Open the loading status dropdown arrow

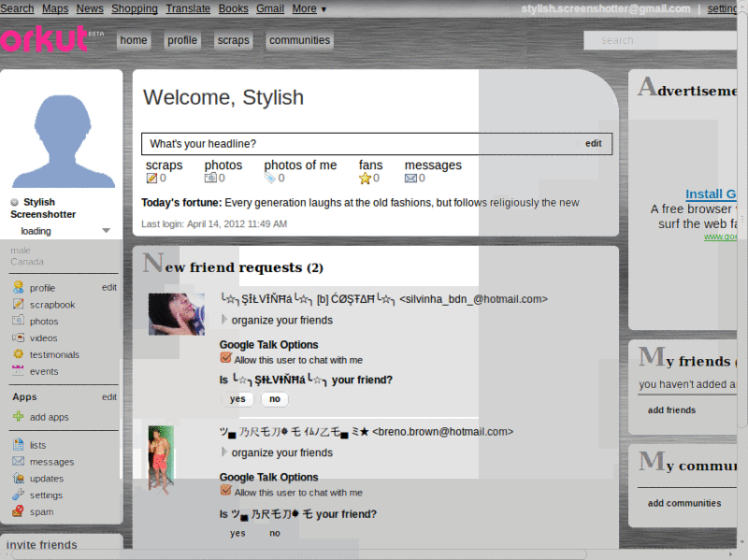click(107, 231)
